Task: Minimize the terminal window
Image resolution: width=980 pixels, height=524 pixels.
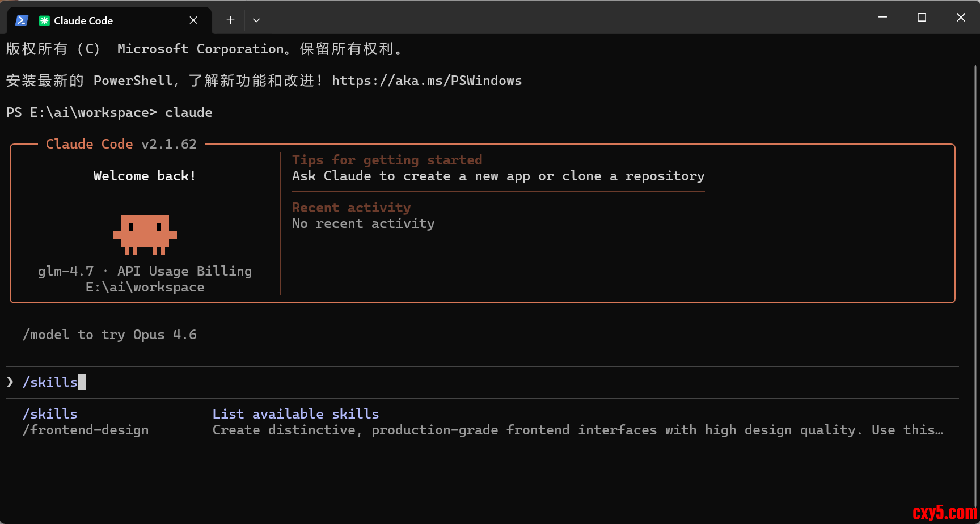Action: click(x=882, y=18)
